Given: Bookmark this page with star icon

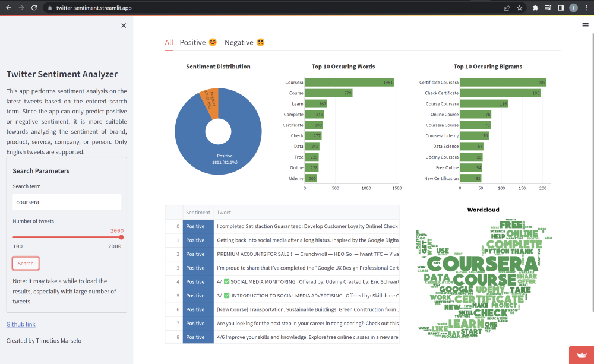Looking at the screenshot, I should click(x=520, y=8).
